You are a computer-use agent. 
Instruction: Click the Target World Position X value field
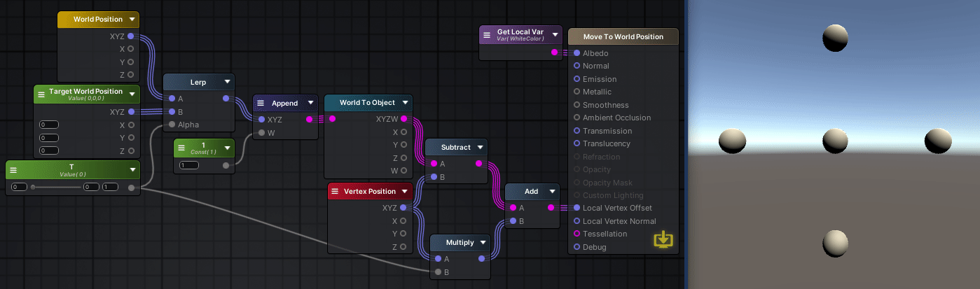point(49,125)
